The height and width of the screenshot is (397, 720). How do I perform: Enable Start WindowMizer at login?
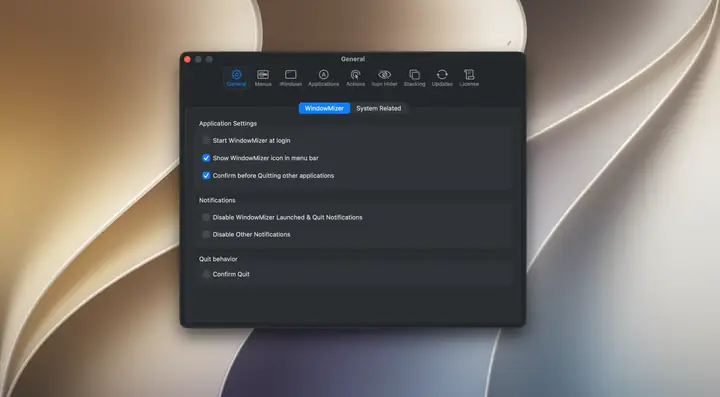tap(206, 140)
